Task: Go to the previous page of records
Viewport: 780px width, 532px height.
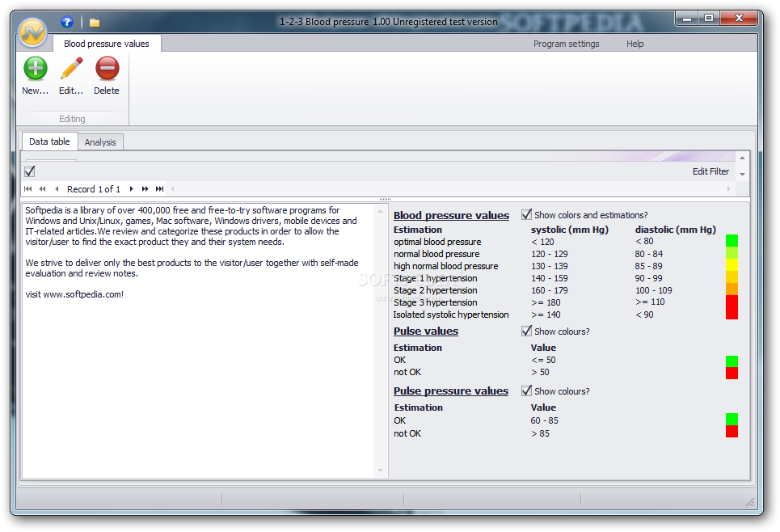Action: (42, 188)
